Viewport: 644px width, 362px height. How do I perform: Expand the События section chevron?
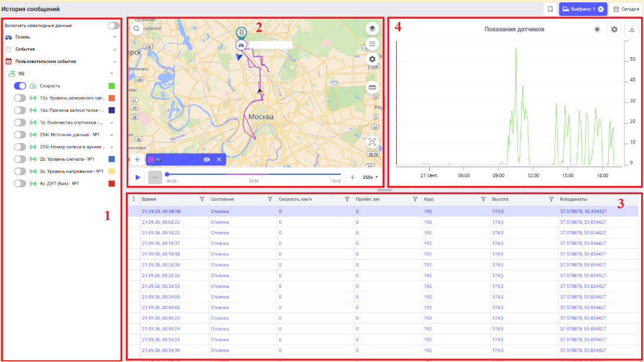[115, 49]
